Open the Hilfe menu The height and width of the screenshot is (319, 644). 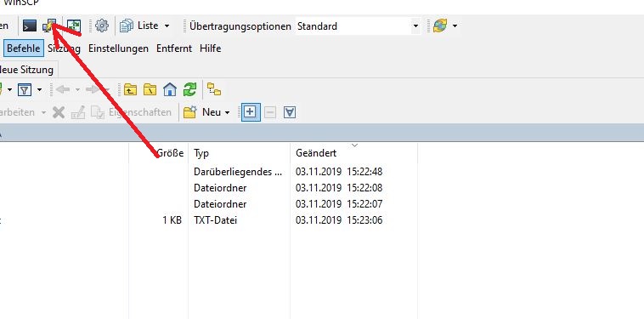click(211, 48)
